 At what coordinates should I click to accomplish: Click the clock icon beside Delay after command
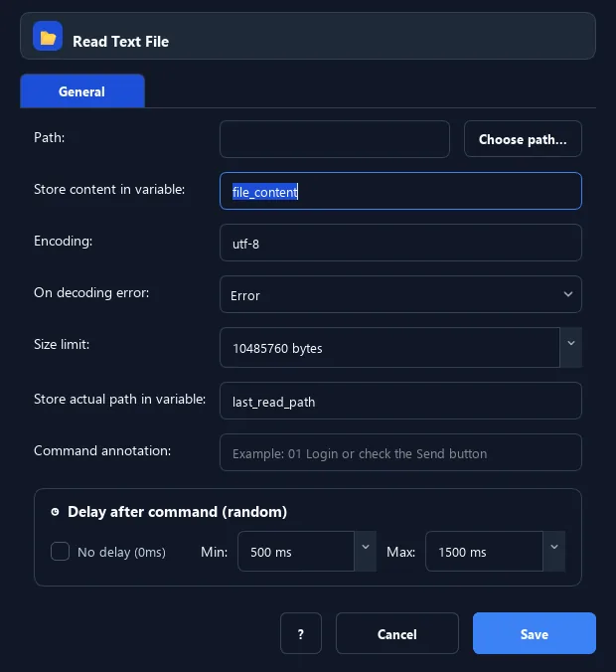(x=55, y=512)
